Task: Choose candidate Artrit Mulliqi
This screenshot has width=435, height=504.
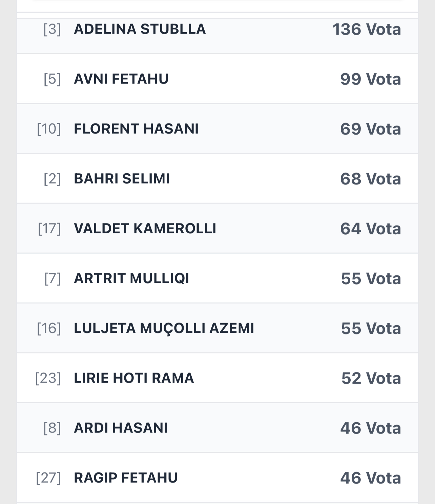Action: click(131, 278)
